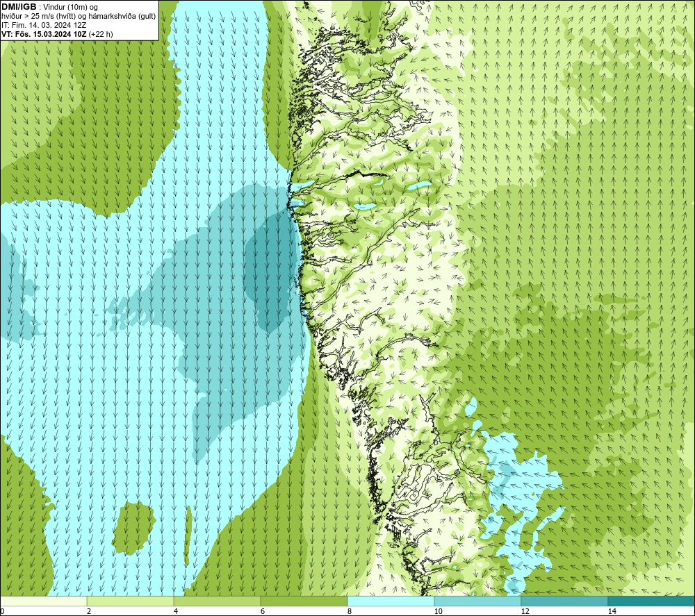Click the green 4–6 m/s colorbar segment

(x=217, y=601)
